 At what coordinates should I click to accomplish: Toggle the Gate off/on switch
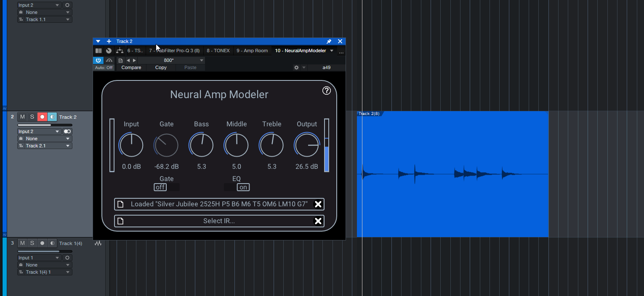[x=167, y=187]
